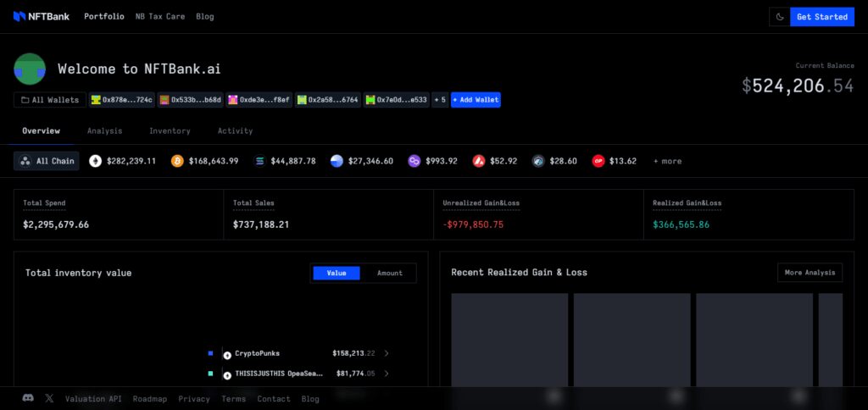
Task: Open the Terms footer link
Action: pos(234,398)
